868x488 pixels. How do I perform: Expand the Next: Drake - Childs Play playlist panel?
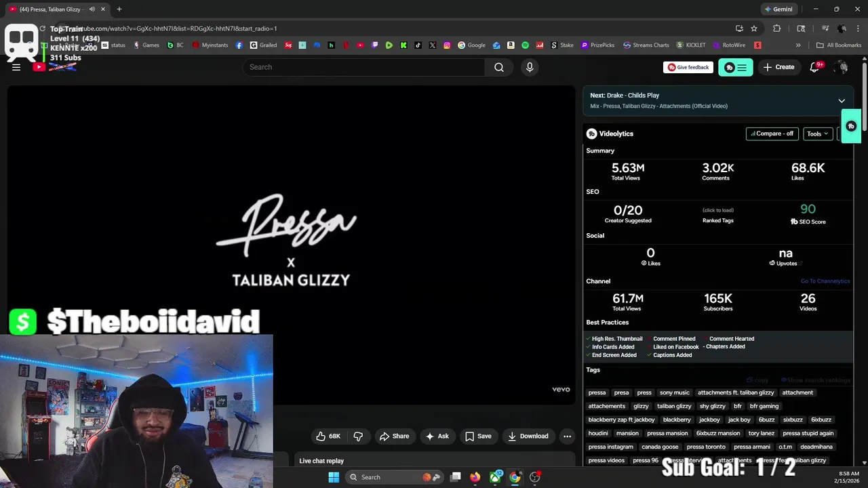[x=842, y=101]
